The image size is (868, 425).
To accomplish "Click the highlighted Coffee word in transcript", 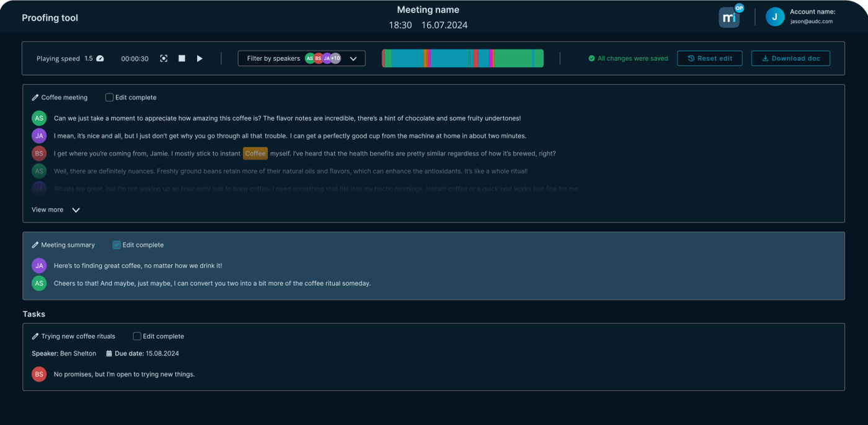I will (255, 153).
